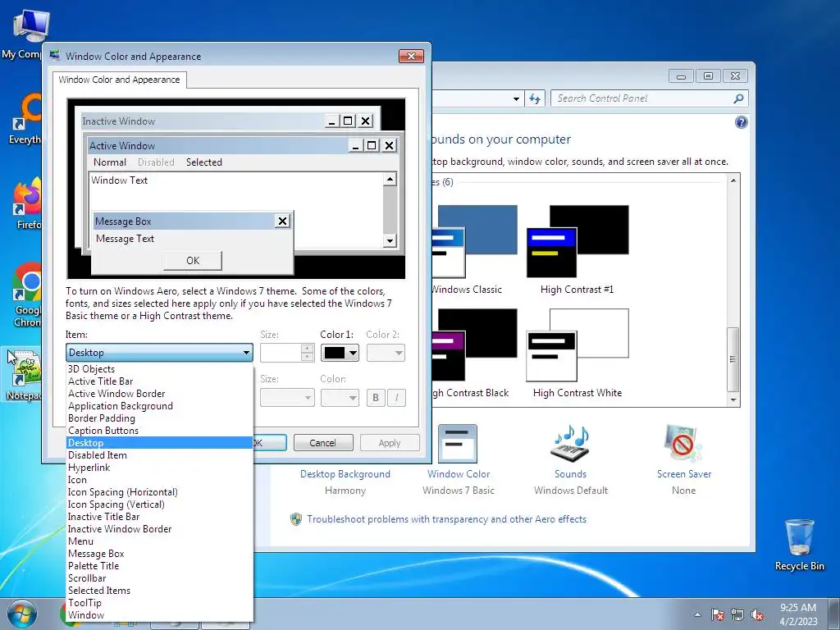Select Inactive Title Bar from the list
The height and width of the screenshot is (630, 840).
pos(160,517)
